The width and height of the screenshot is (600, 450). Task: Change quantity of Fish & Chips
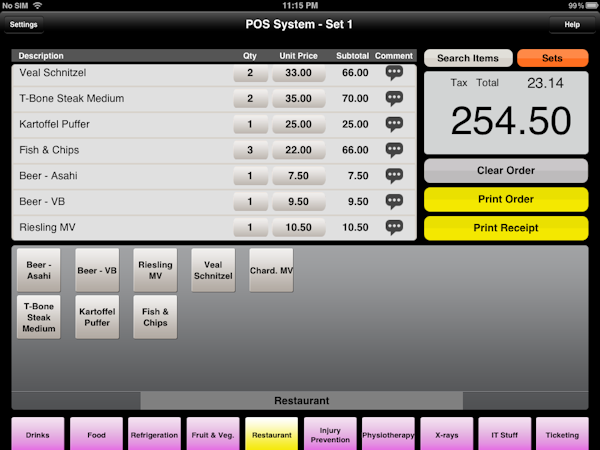pos(250,150)
